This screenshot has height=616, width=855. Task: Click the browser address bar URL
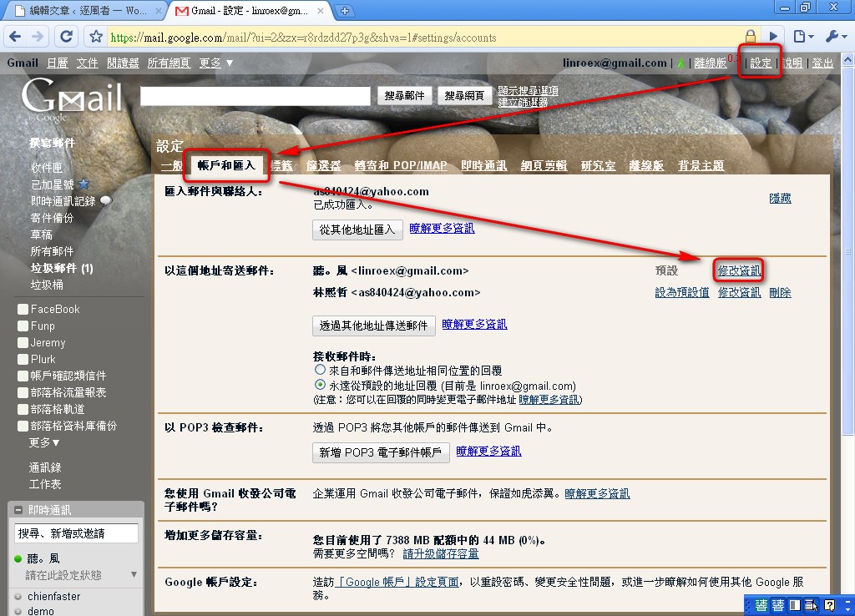425,38
